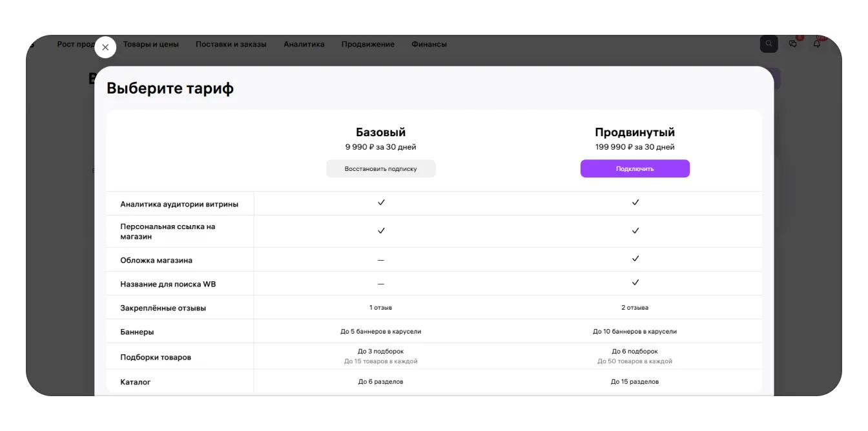Close the tariff selection dialog
The height and width of the screenshot is (431, 868).
pos(105,47)
